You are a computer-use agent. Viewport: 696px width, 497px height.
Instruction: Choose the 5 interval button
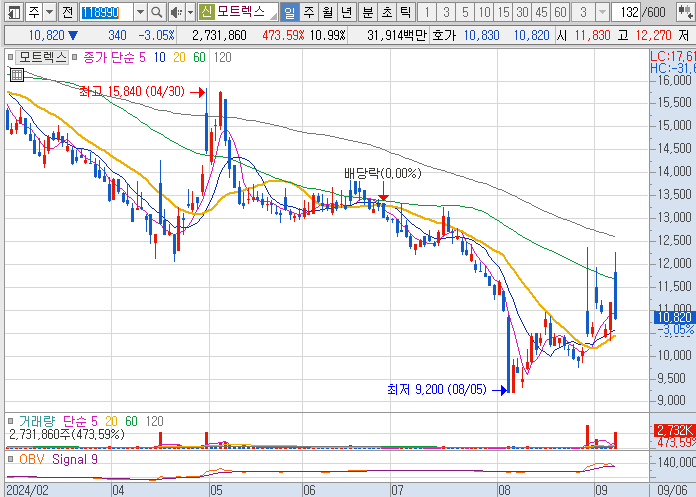pyautogui.click(x=465, y=12)
